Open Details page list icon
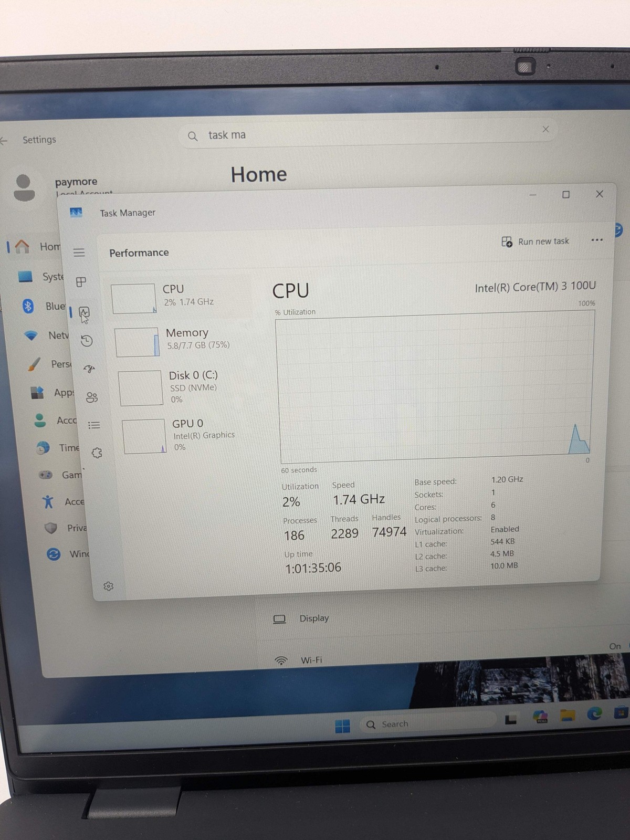 94,425
